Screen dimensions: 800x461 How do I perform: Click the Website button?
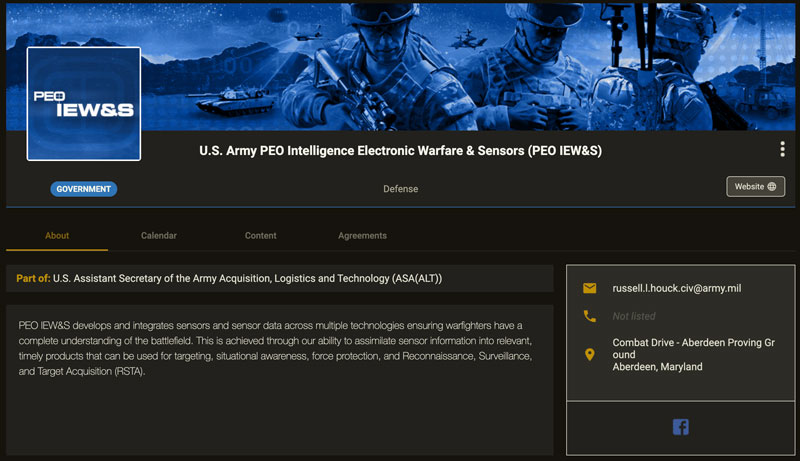pyautogui.click(x=756, y=187)
